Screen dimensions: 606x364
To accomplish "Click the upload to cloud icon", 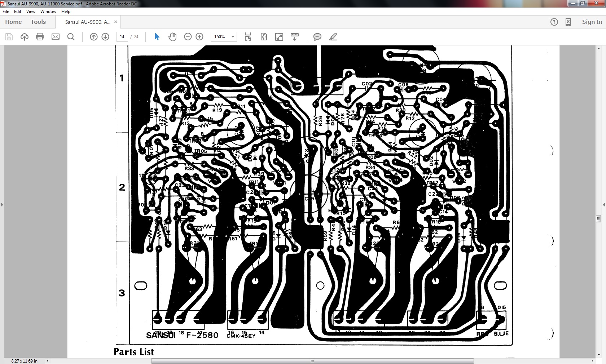I will (x=25, y=37).
